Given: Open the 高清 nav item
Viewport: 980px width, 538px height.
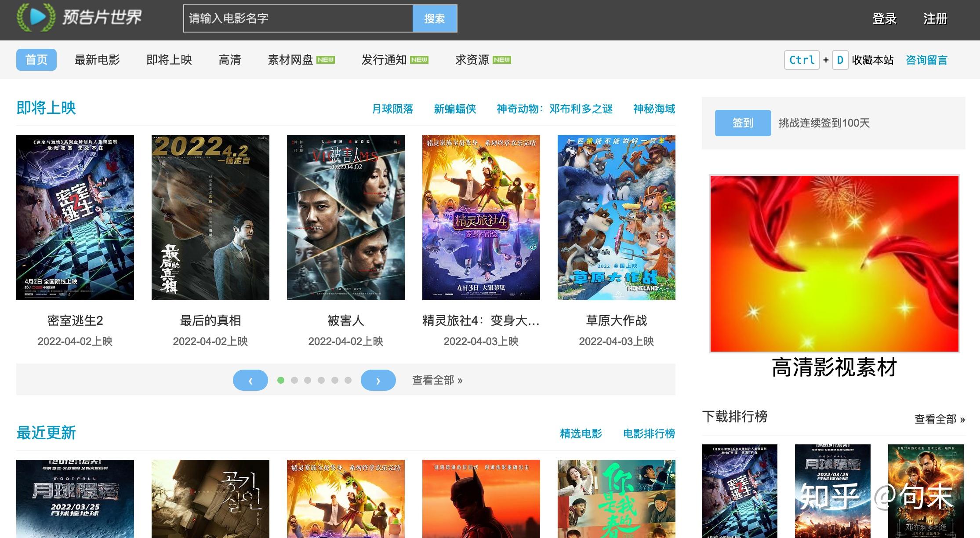Looking at the screenshot, I should 230,60.
